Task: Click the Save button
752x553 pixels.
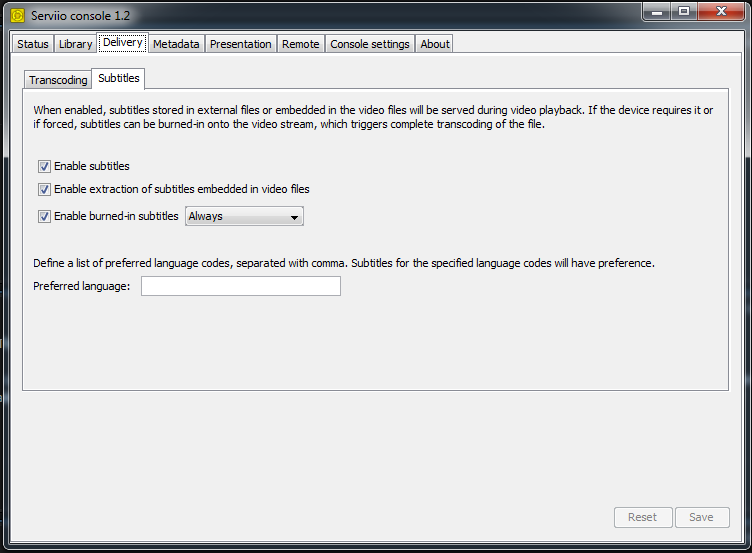Action: click(701, 517)
